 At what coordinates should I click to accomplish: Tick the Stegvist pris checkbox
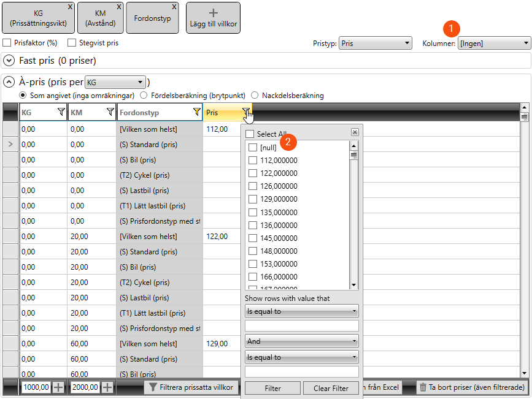(x=72, y=43)
